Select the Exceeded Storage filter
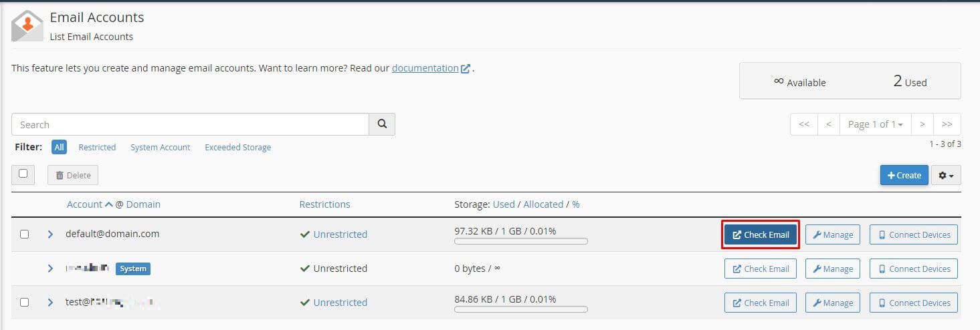The width and height of the screenshot is (980, 330). tap(237, 147)
